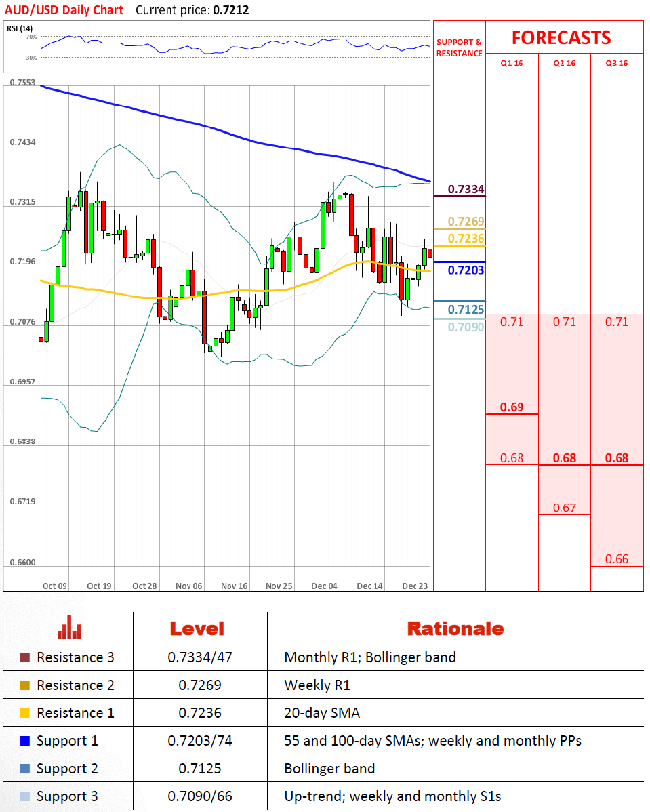Click the 0.7090 support level marker
Image resolution: width=650 pixels, height=812 pixels.
466,327
